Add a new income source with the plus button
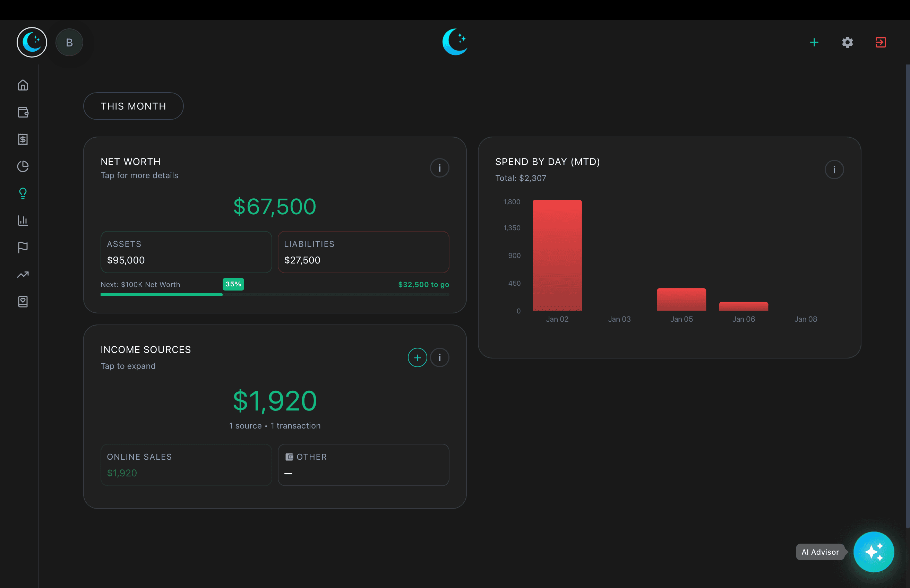The image size is (910, 588). pyautogui.click(x=418, y=357)
